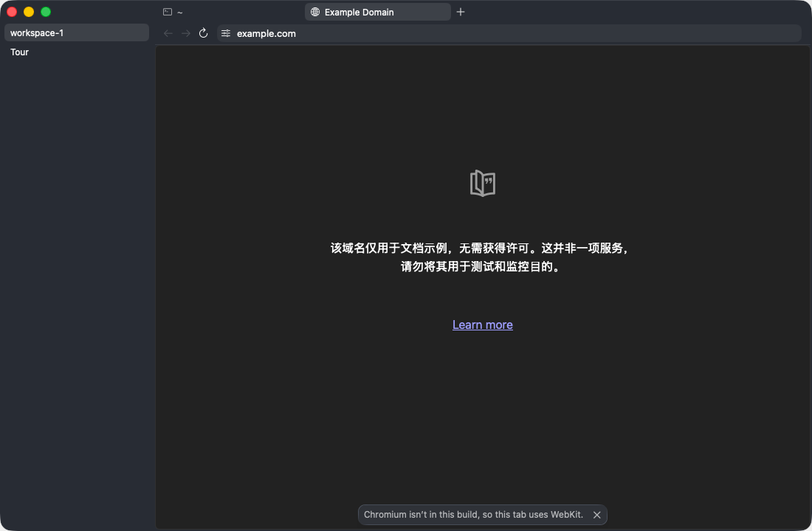
Task: Click the open book icon on page
Action: pos(483,183)
